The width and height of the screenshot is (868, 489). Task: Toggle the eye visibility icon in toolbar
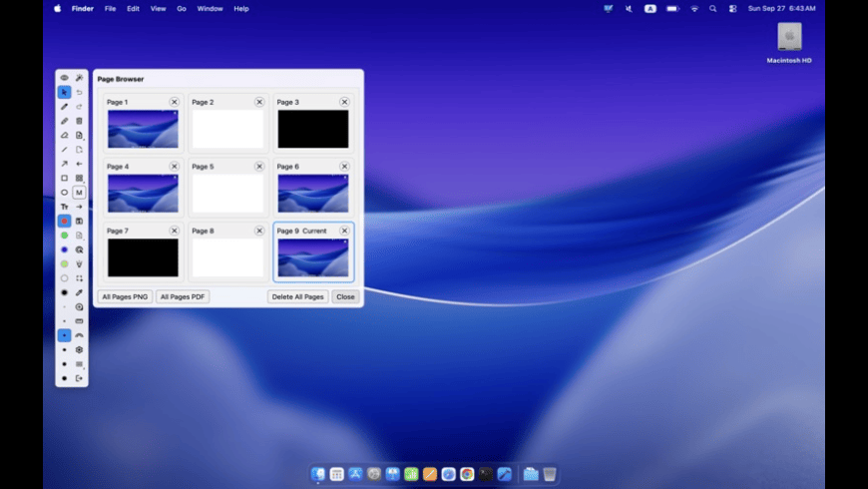pyautogui.click(x=64, y=78)
